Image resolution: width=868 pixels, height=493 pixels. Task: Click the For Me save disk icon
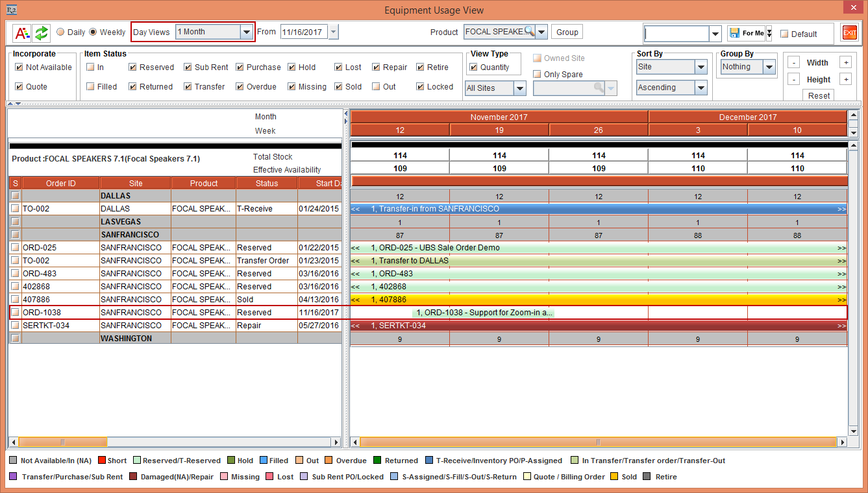[734, 33]
